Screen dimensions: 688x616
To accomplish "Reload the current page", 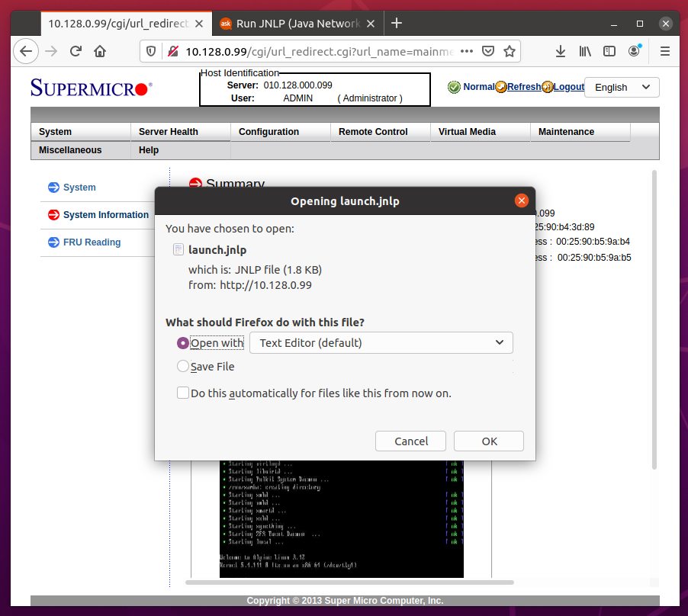I will pos(76,51).
